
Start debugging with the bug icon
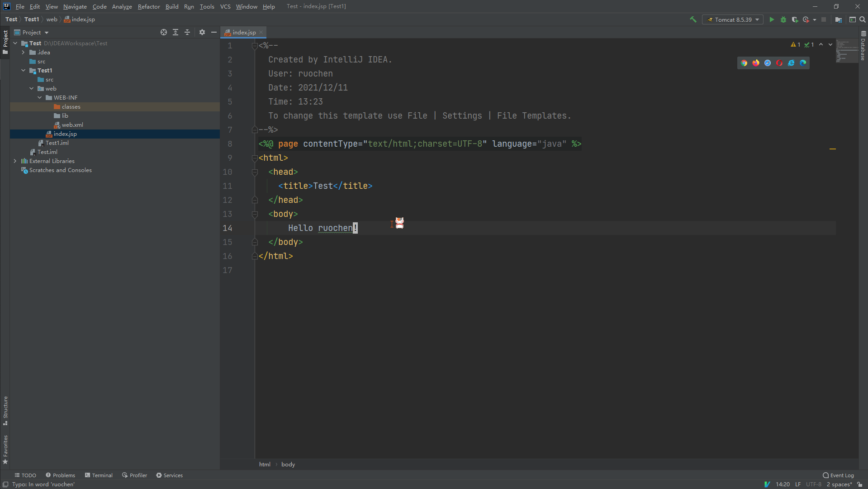click(783, 19)
